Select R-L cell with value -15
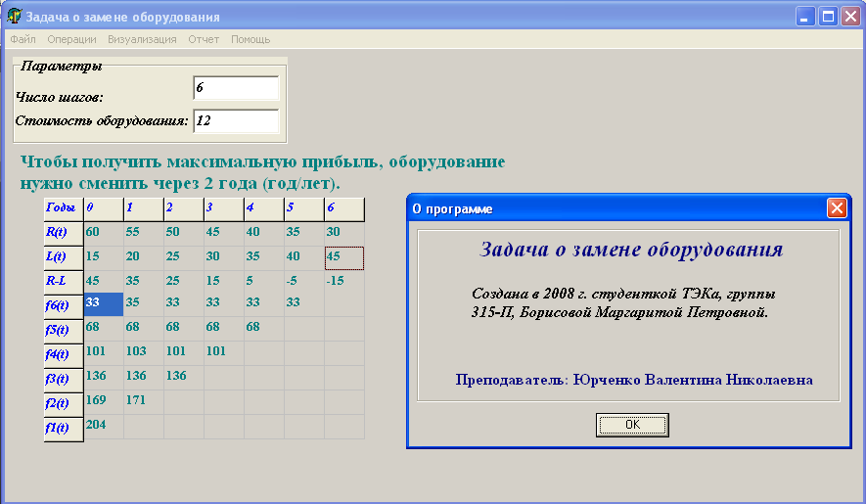The height and width of the screenshot is (504, 866). pos(344,282)
